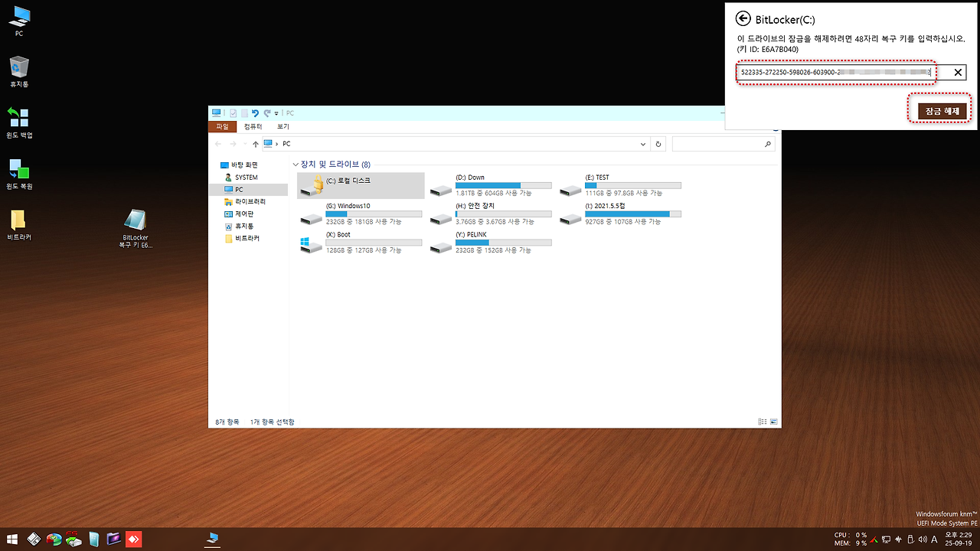Screen dimensions: 980x551
Task: Click Explorer's Back navigation arrow
Action: (218, 144)
